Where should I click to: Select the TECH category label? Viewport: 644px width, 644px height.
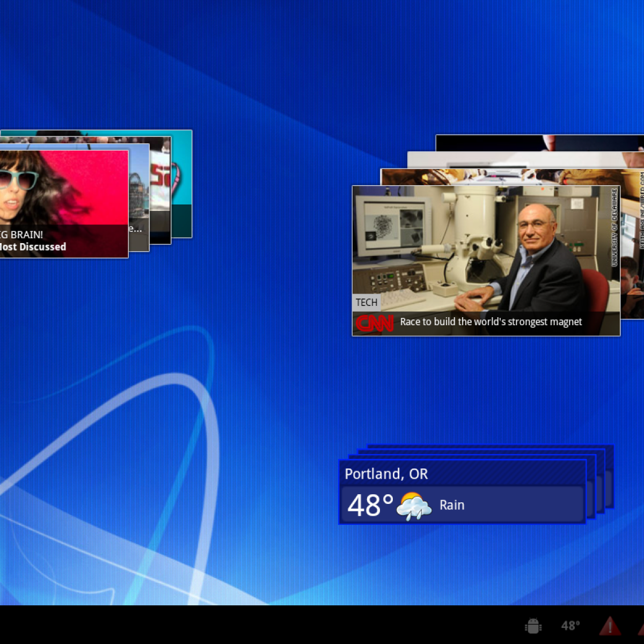367,303
